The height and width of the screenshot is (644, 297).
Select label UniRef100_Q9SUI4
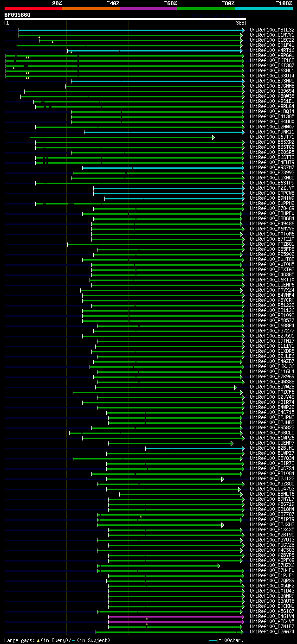[x=272, y=76]
